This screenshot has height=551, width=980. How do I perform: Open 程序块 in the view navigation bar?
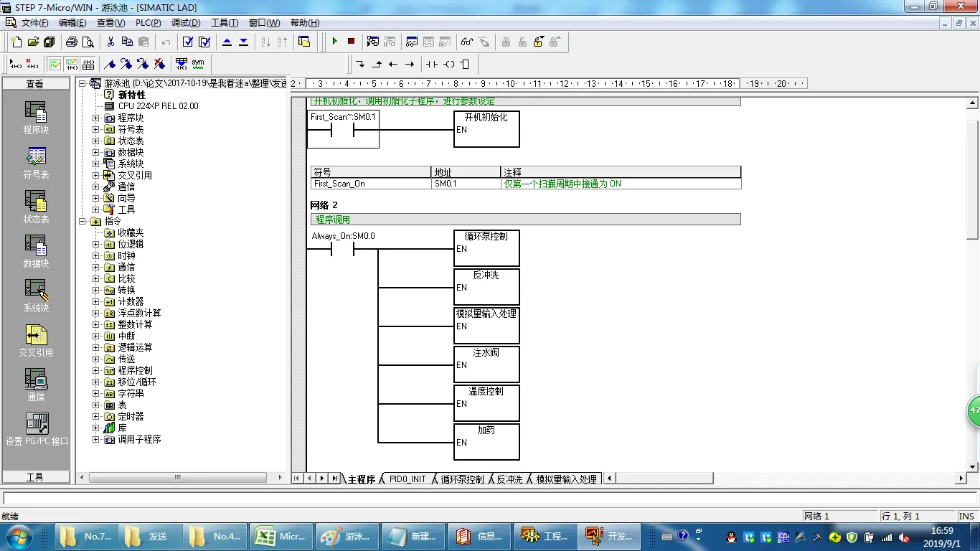36,118
